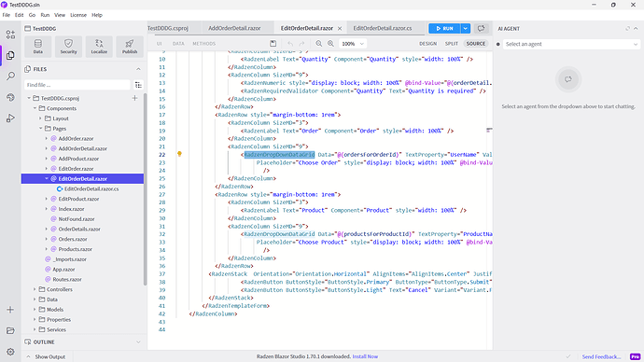Expand the Controllers folder
The height and width of the screenshot is (362, 644).
35,289
